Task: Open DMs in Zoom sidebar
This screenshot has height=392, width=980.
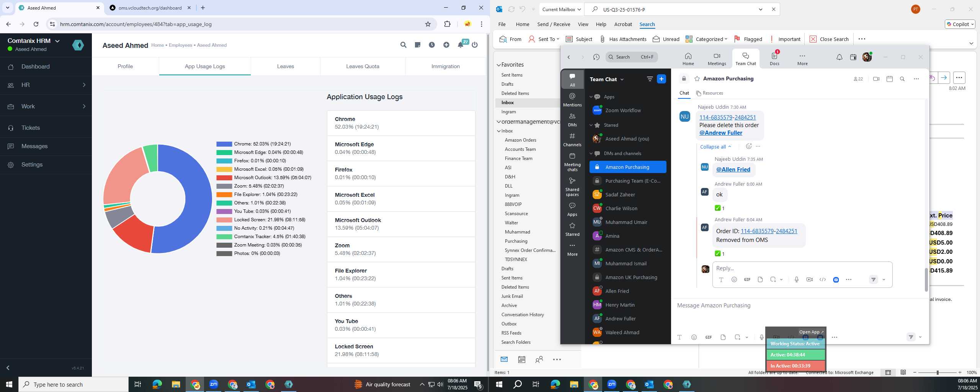Action: [x=572, y=119]
